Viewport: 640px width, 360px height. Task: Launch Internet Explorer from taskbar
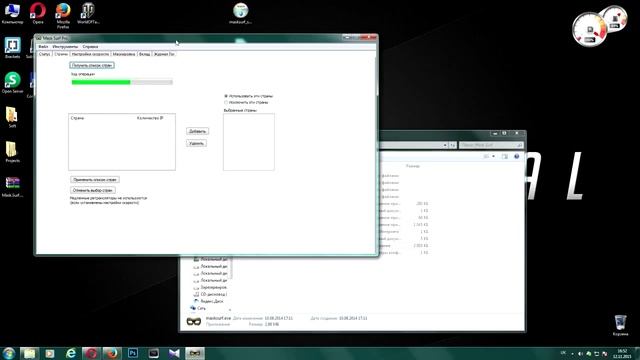tap(71, 353)
